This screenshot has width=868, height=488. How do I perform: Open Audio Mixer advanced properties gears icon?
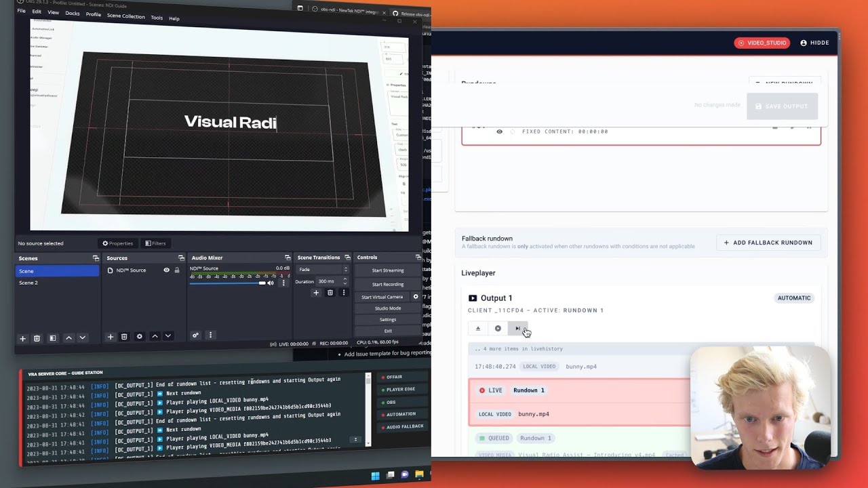195,335
